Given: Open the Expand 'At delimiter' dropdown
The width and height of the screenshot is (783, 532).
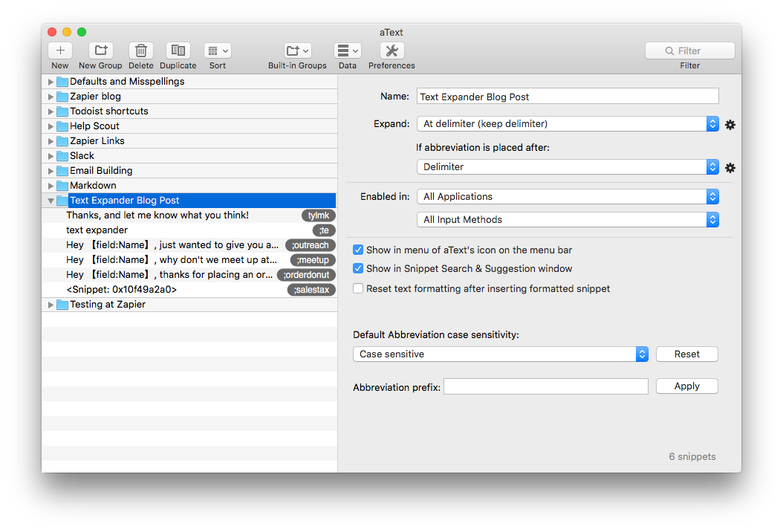Looking at the screenshot, I should [x=568, y=124].
